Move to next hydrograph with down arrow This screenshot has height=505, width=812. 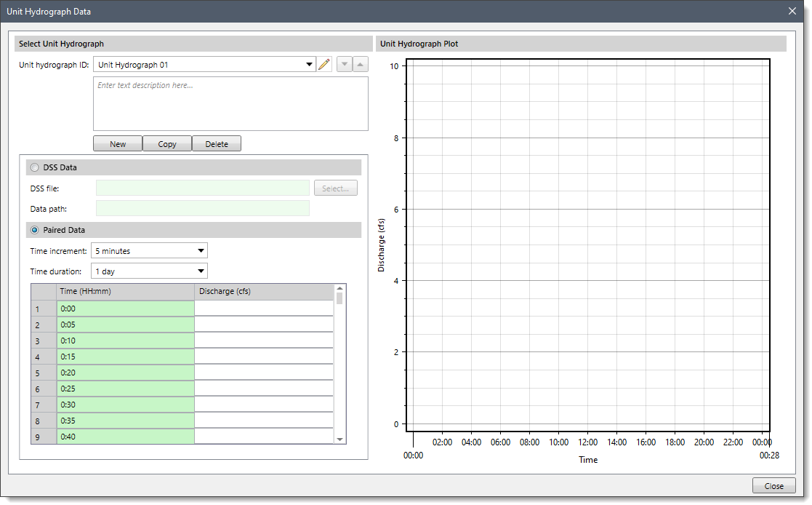345,64
